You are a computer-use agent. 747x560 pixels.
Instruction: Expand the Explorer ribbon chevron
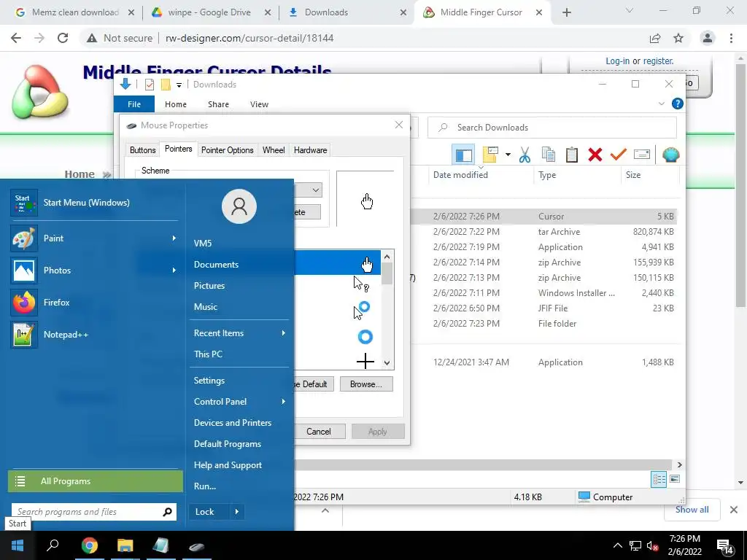point(661,104)
